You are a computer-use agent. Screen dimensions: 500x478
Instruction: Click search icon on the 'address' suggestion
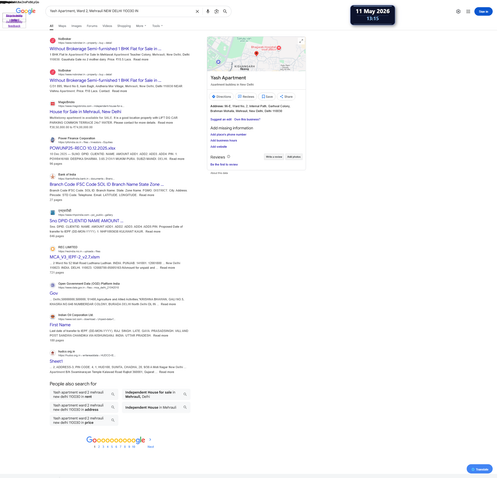(x=114, y=407)
